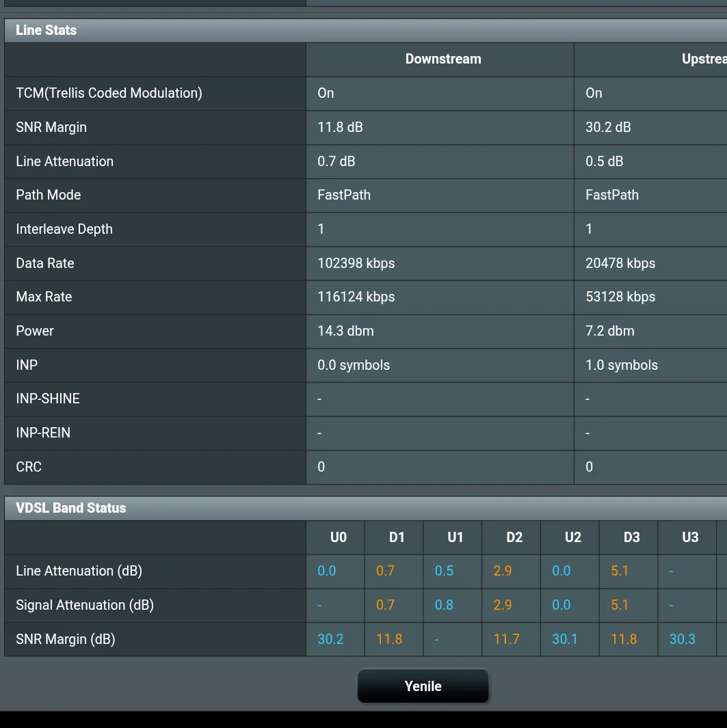The width and height of the screenshot is (727, 728).
Task: Select the downstream Path Mode FastPath cell
Action: click(x=344, y=195)
